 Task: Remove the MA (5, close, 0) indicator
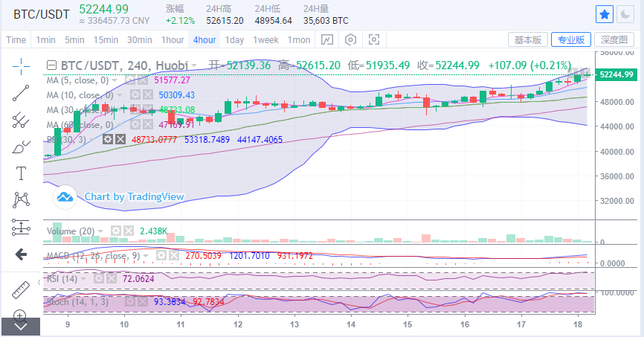tap(142, 80)
